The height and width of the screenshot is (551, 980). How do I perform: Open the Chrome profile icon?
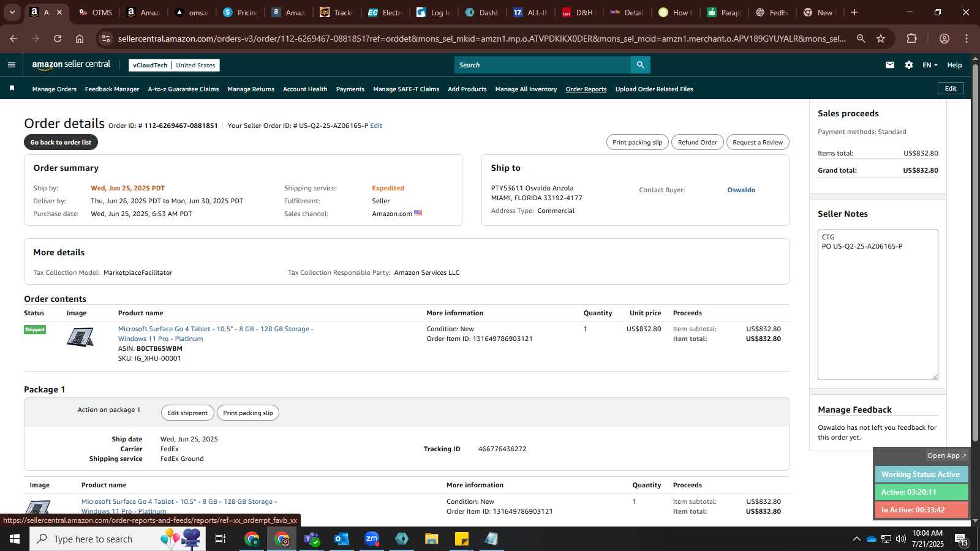[944, 39]
